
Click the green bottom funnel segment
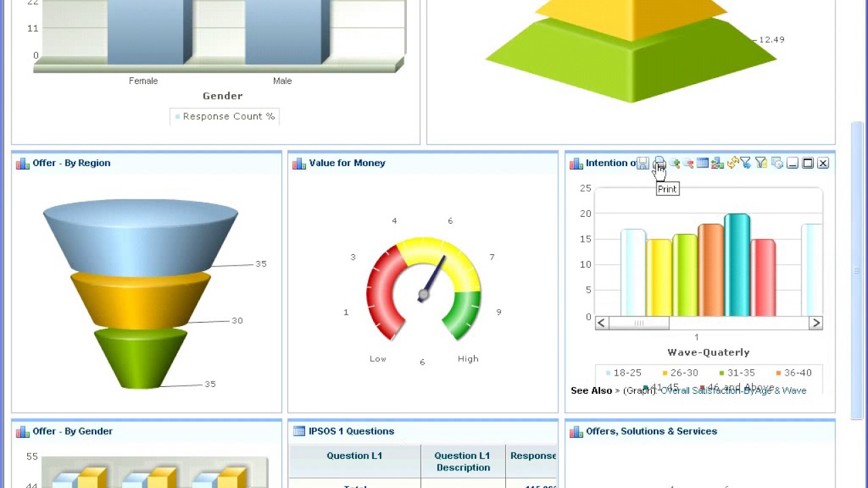(140, 359)
